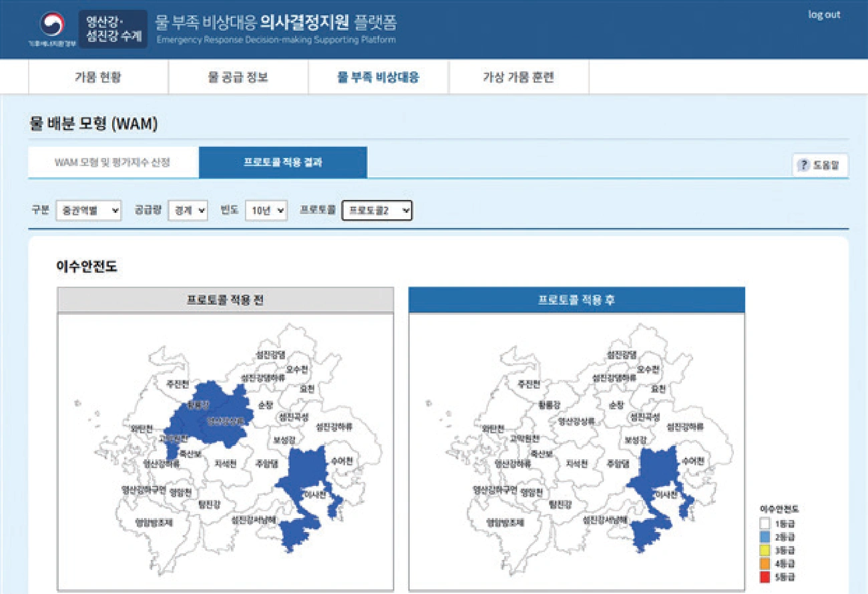Open the 가상 가뭄 훈련 menu tab
Image resolution: width=868 pixels, height=594 pixels.
click(x=519, y=77)
